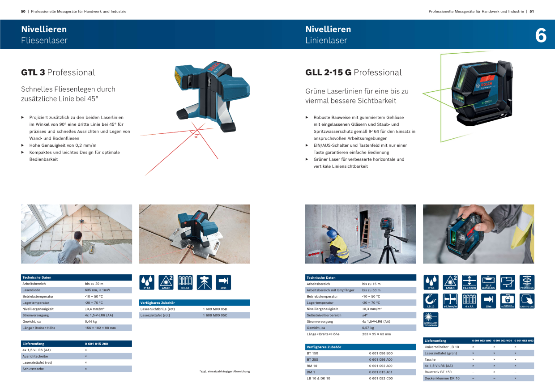This screenshot has height=392, width=555.
Task: Click the pendulum incline icon beside Self Levelling
Action: tap(508, 282)
